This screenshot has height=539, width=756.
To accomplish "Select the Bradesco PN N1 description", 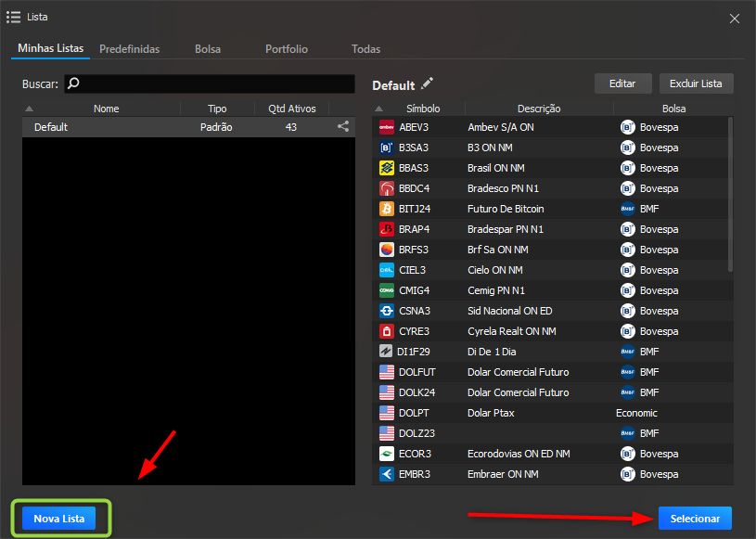I will click(503, 188).
